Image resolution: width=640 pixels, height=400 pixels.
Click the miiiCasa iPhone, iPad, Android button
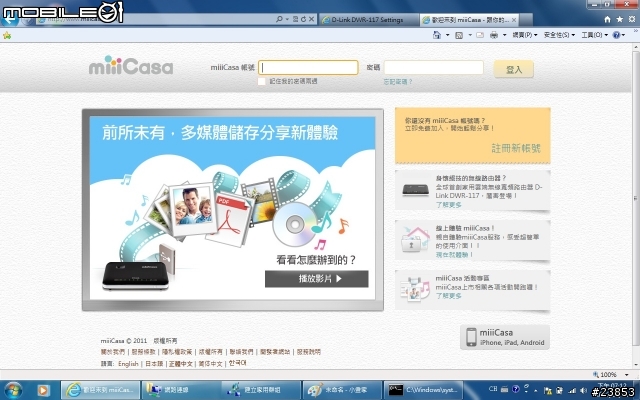pyautogui.click(x=505, y=337)
